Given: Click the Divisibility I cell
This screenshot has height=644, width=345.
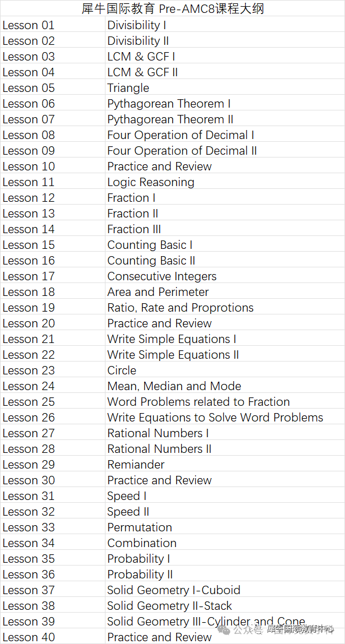Looking at the screenshot, I should pos(224,25).
